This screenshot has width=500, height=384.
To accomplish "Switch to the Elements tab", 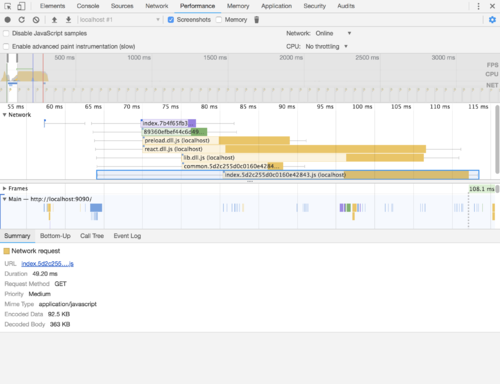I will click(x=52, y=6).
